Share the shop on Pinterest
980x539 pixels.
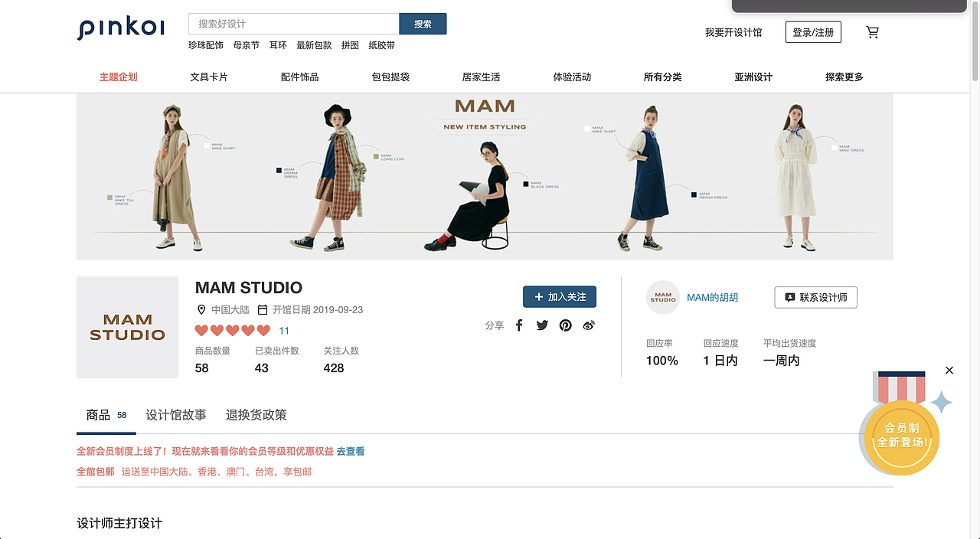[x=565, y=325]
